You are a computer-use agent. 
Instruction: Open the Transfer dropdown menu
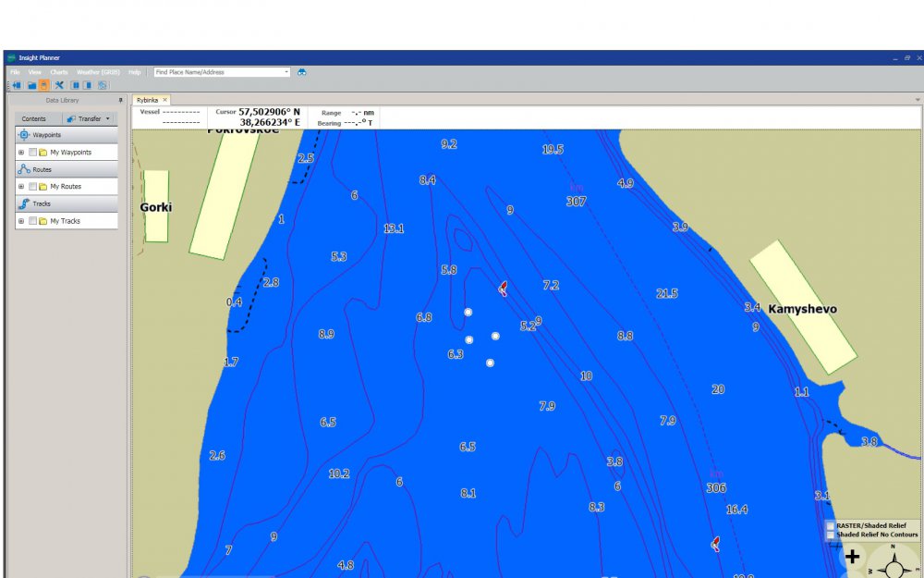[x=90, y=118]
